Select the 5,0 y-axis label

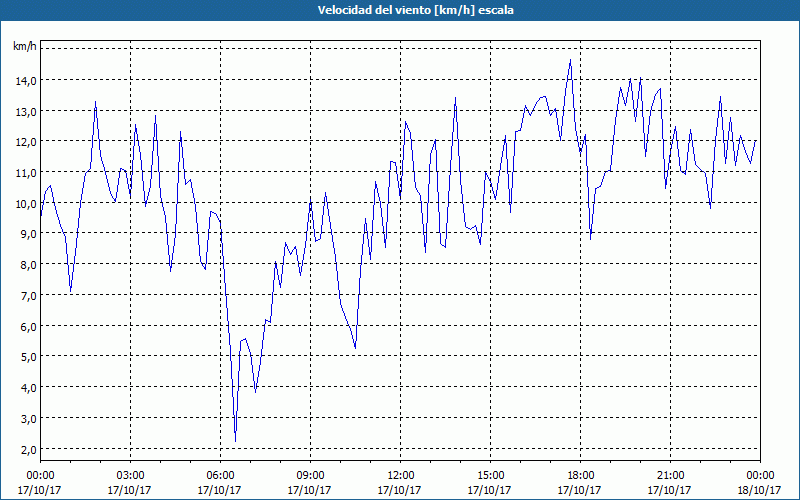tap(28, 357)
